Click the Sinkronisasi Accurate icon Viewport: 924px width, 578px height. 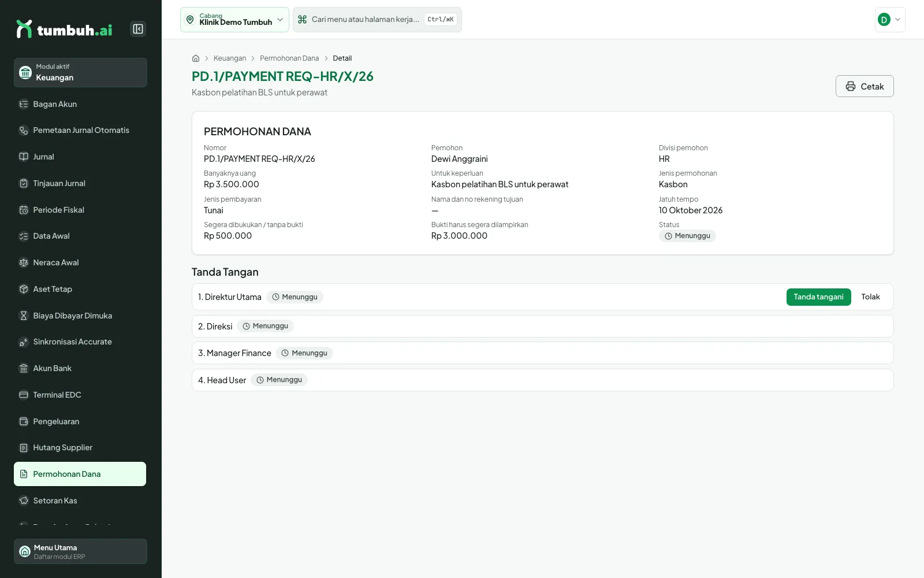(24, 342)
